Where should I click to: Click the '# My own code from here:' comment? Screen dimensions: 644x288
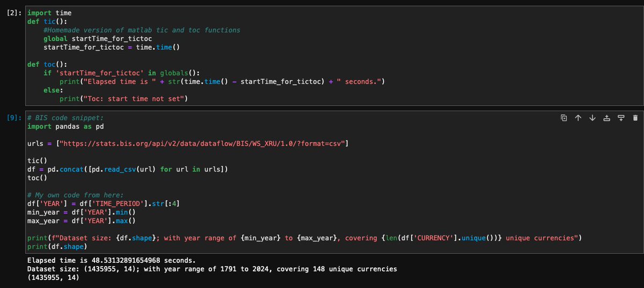point(76,195)
